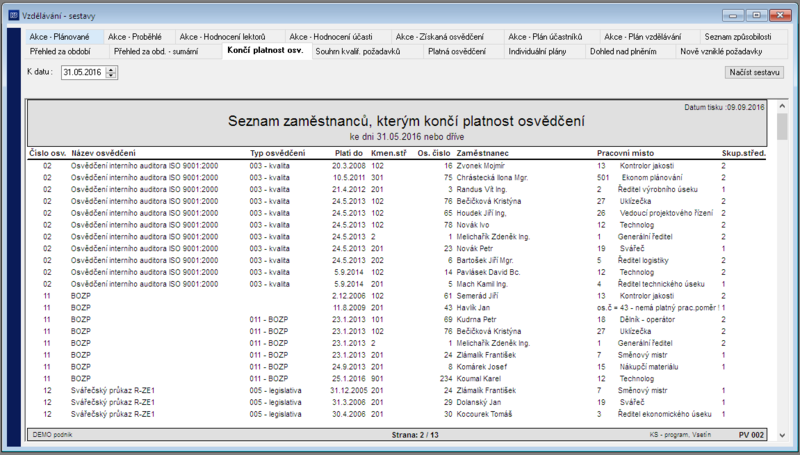Select employee Kudrna Petr

476,319
